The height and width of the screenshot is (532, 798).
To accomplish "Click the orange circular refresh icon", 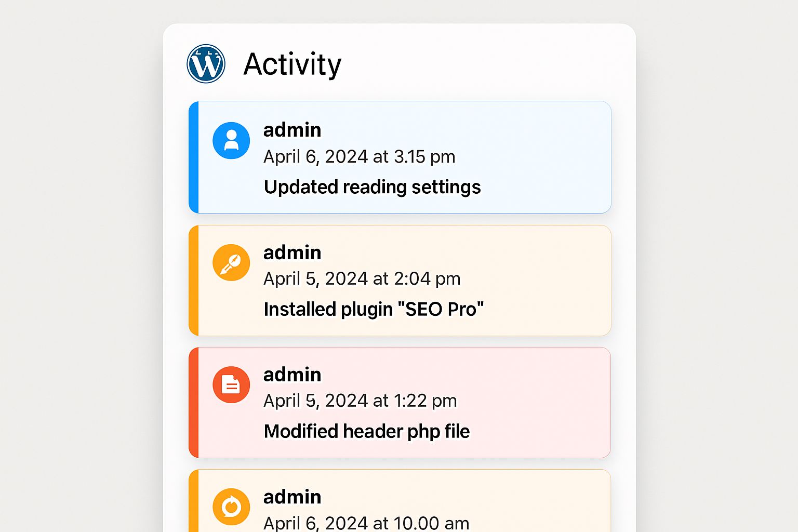I will [x=231, y=507].
